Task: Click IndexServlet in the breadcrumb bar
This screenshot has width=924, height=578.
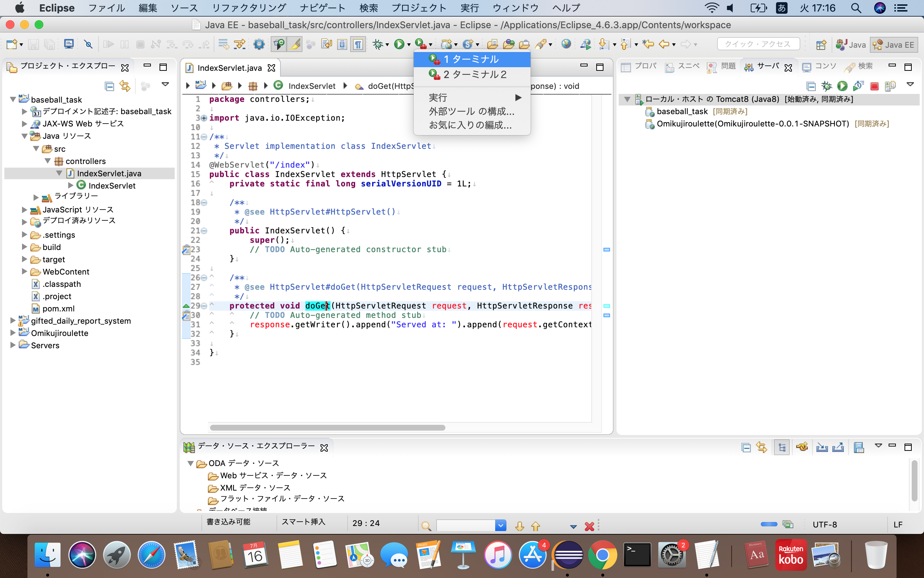Action: tap(311, 86)
